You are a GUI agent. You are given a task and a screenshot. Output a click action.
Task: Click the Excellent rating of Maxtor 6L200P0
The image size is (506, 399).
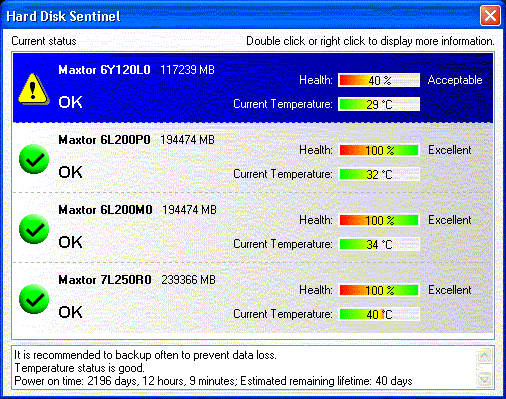tap(450, 150)
